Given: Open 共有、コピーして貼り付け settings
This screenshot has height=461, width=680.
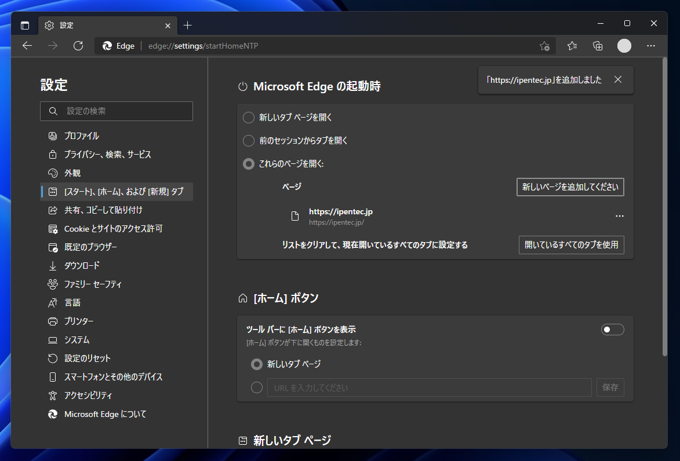Looking at the screenshot, I should click(x=117, y=210).
